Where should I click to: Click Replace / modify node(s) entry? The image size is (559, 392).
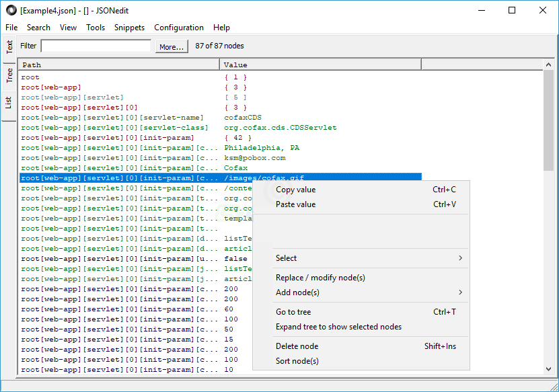pyautogui.click(x=320, y=278)
